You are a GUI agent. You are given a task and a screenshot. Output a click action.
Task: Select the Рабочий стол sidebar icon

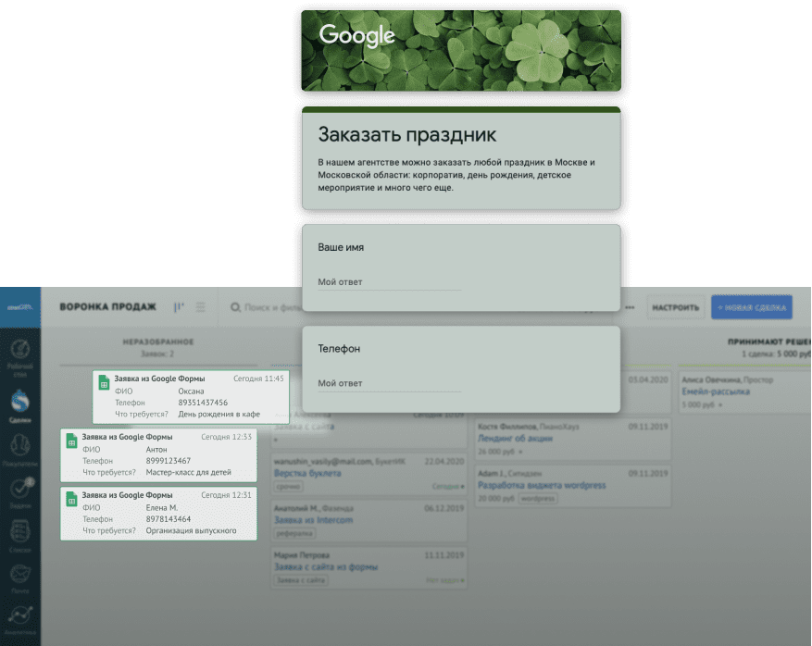coord(19,351)
